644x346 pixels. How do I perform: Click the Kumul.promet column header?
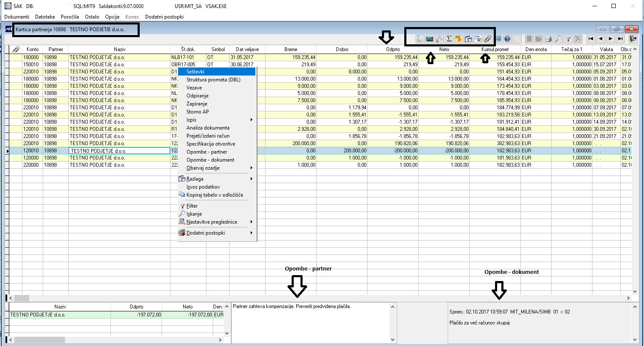[495, 49]
